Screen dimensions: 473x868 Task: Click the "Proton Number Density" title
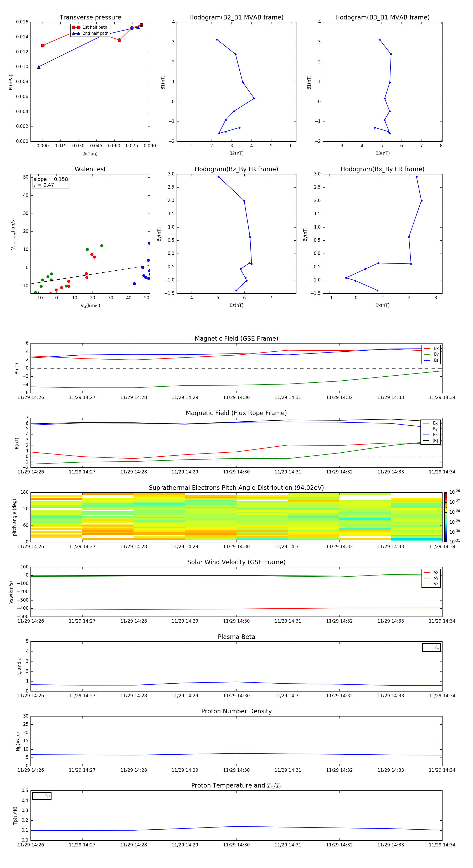(236, 711)
